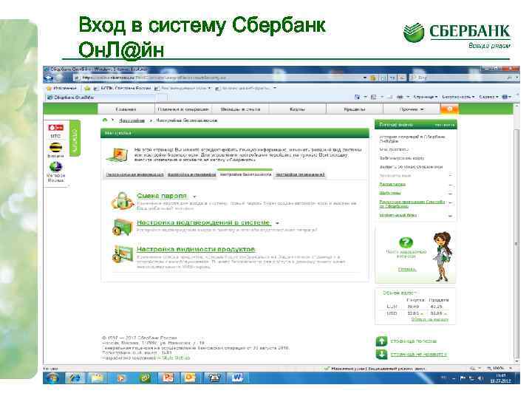Expand the Мобильный банк item in the personal menu
The width and height of the screenshot is (532, 399).
pyautogui.click(x=450, y=216)
